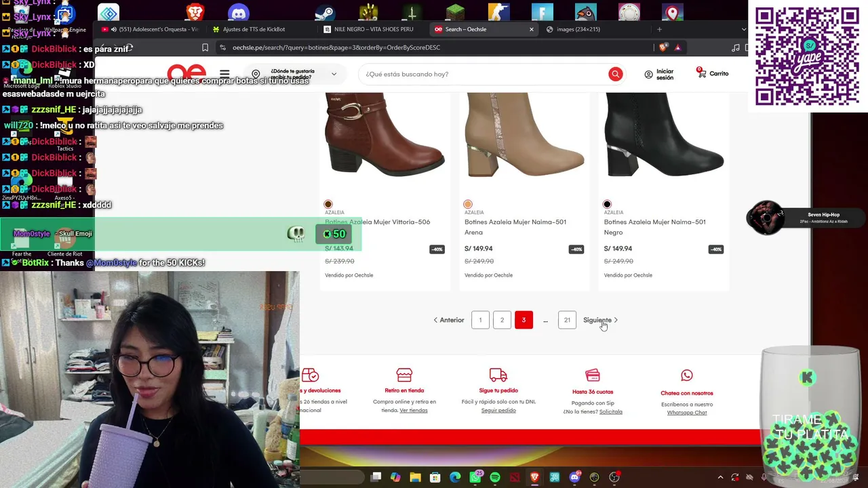Click the Ver tiendas link
This screenshot has width=868, height=488.
click(414, 411)
